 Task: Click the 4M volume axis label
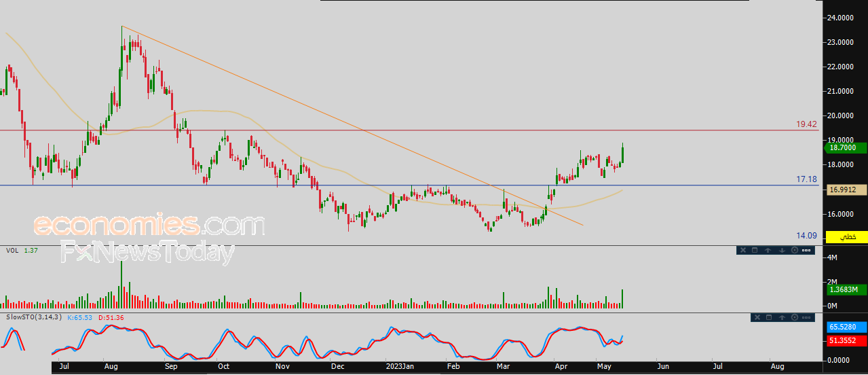833,257
